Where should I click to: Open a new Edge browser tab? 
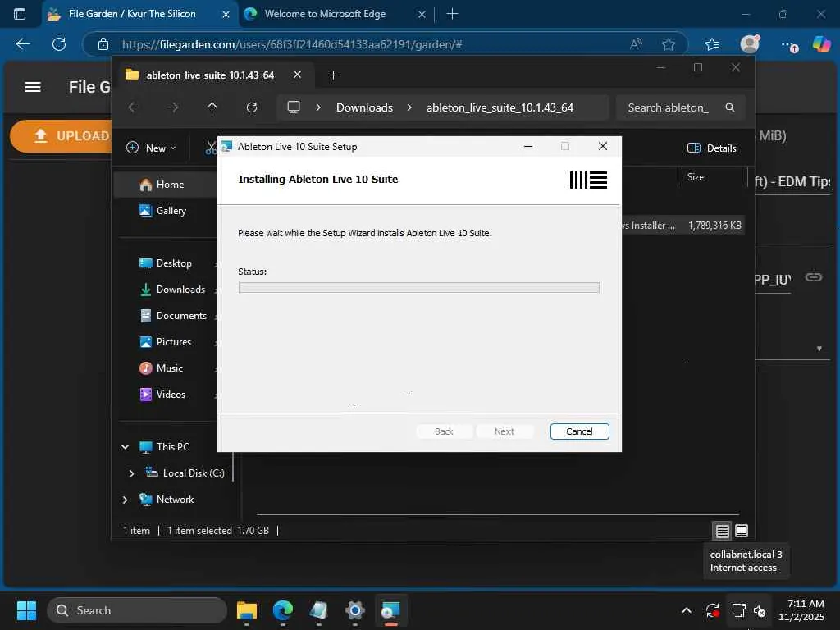452,14
